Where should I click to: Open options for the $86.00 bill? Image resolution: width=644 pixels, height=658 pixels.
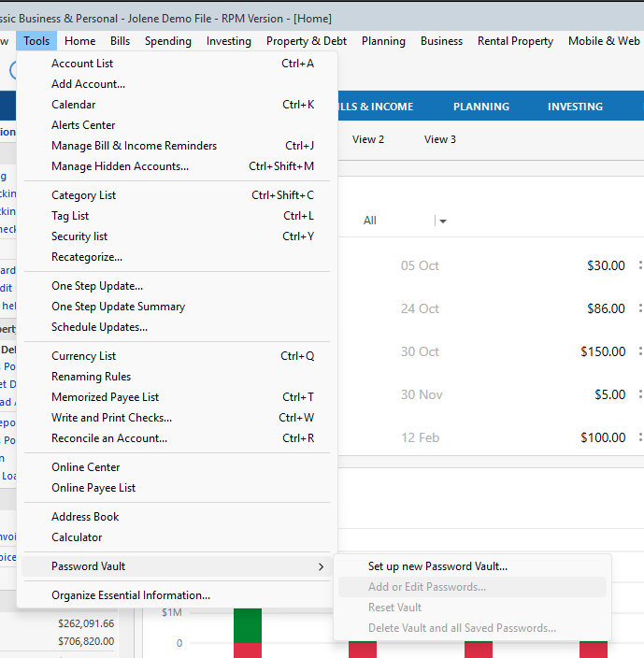[x=640, y=308]
